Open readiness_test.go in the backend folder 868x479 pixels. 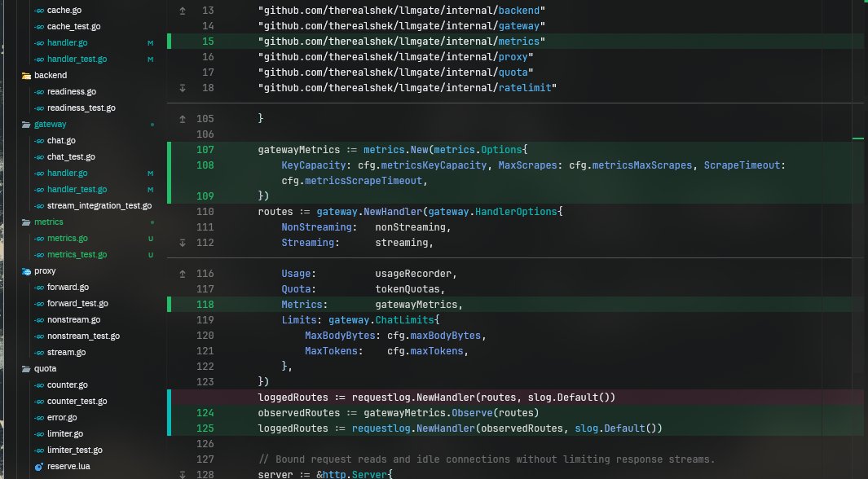[x=82, y=108]
